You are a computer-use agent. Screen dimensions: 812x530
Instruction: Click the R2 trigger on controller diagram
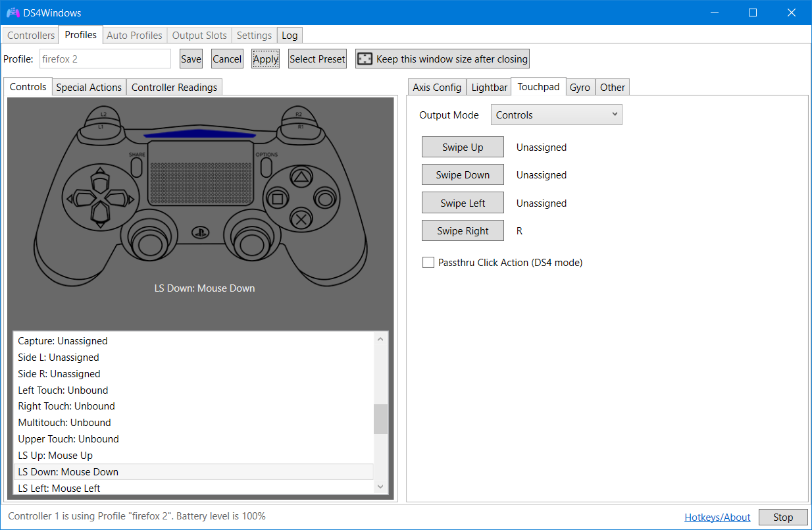[x=299, y=113]
